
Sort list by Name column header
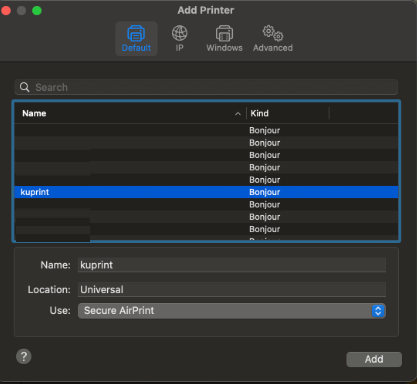click(x=130, y=113)
